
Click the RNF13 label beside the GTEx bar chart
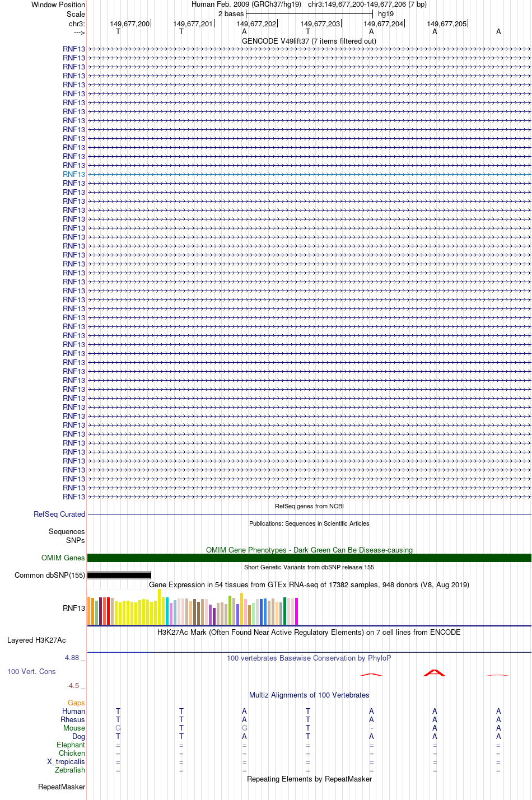click(x=74, y=608)
